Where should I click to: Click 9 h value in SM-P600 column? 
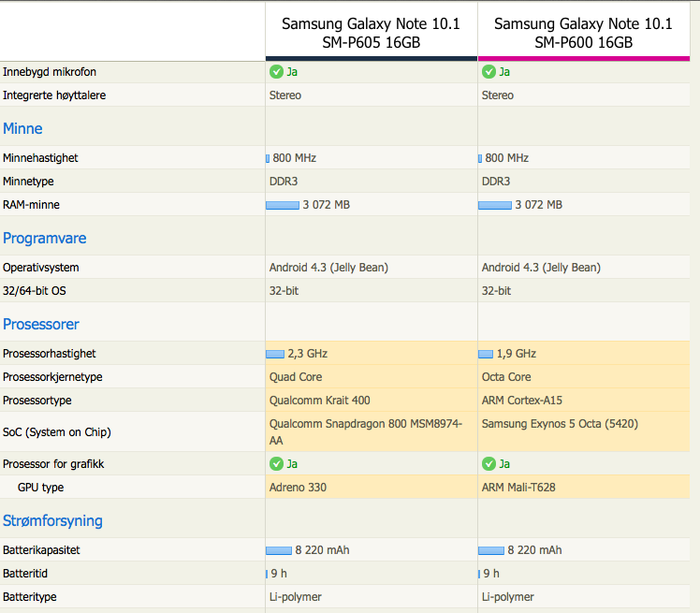491,574
